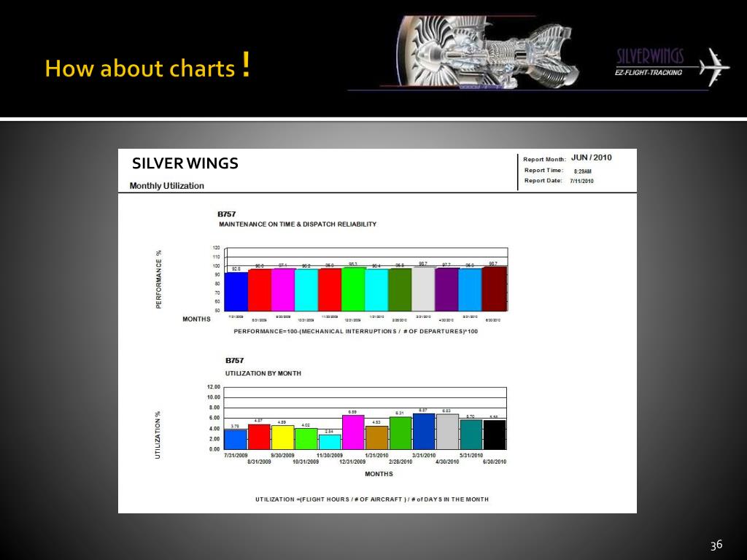
Task: Click the 12.00 value on utilization axis
Action: point(214,386)
